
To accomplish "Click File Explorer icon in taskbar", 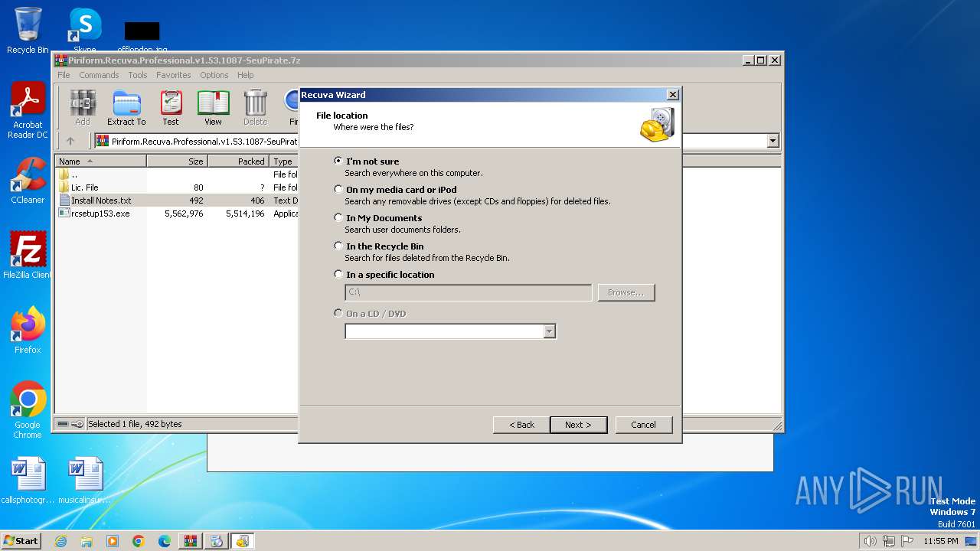I will click(x=87, y=541).
